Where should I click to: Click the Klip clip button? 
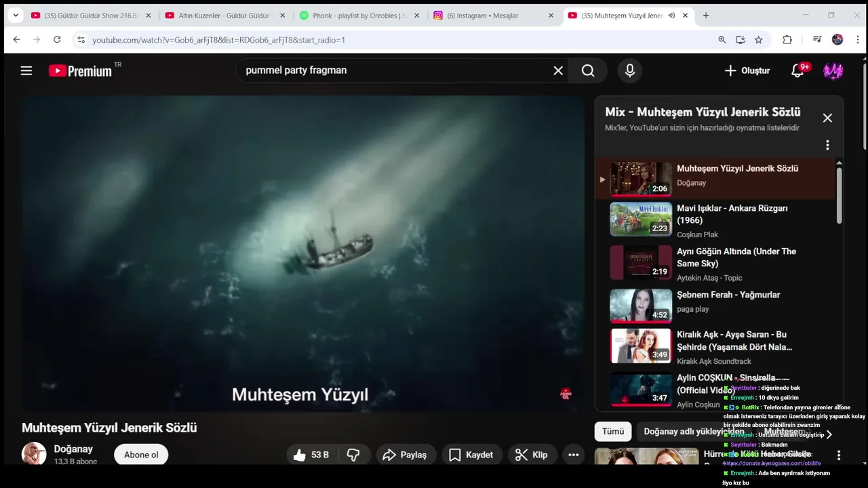pyautogui.click(x=532, y=455)
